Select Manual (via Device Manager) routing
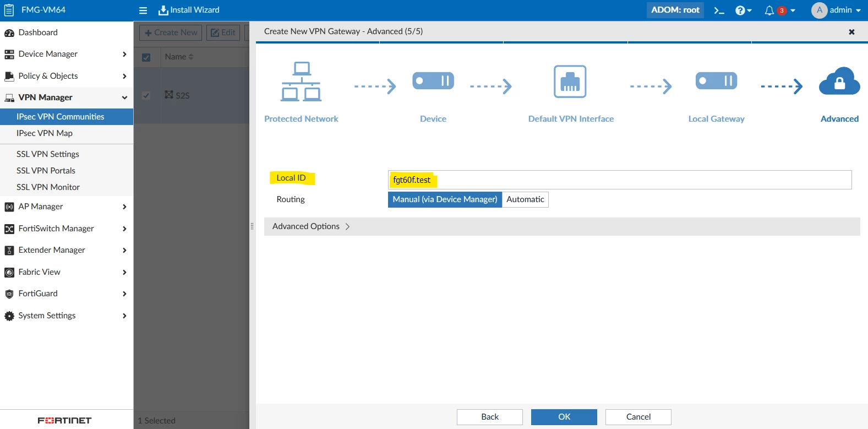 click(x=445, y=199)
